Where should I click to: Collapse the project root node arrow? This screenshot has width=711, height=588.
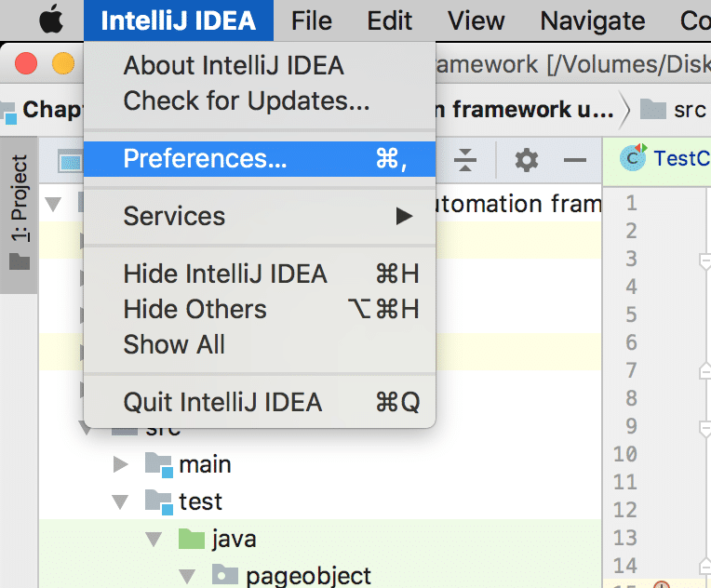tap(53, 204)
